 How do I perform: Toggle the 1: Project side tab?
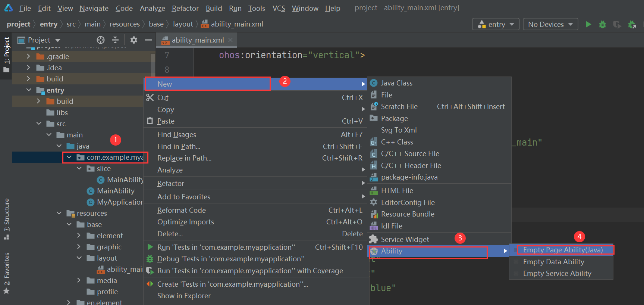(x=6, y=55)
